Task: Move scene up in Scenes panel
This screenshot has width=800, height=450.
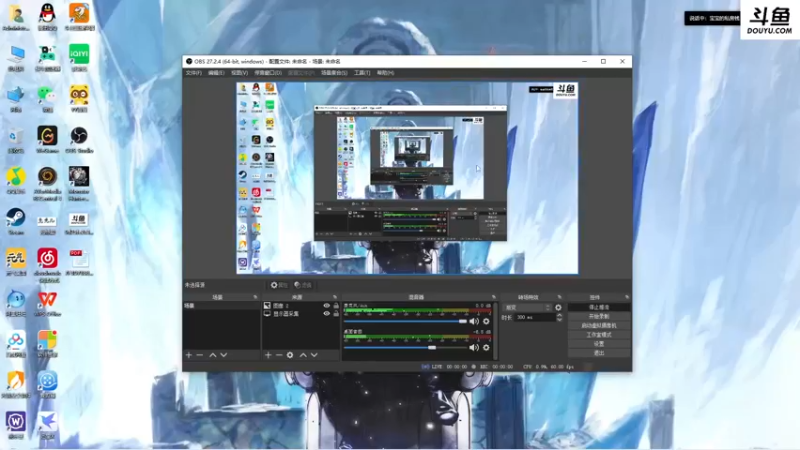Action: (213, 355)
